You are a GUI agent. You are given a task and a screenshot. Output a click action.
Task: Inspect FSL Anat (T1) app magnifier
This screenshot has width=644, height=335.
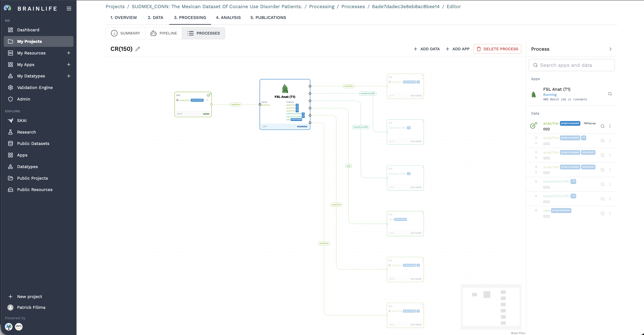coord(610,94)
